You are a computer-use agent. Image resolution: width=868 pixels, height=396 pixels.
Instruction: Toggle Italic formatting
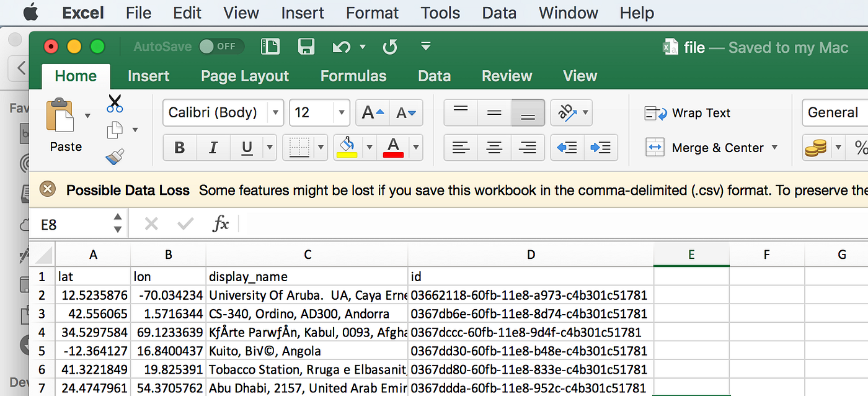213,148
